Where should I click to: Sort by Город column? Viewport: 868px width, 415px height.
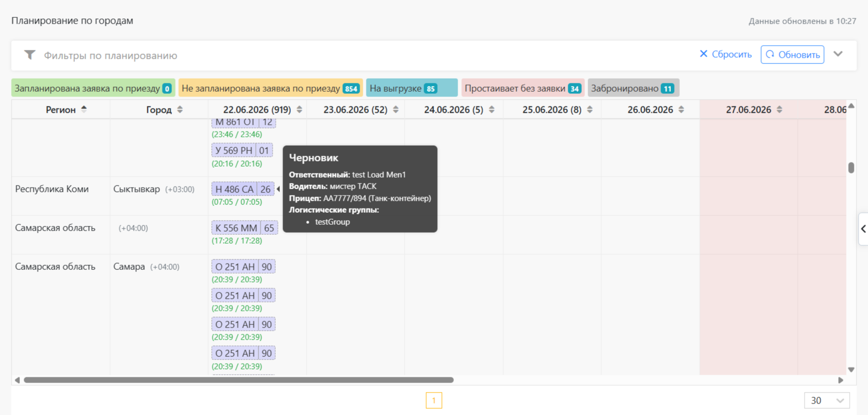[180, 110]
